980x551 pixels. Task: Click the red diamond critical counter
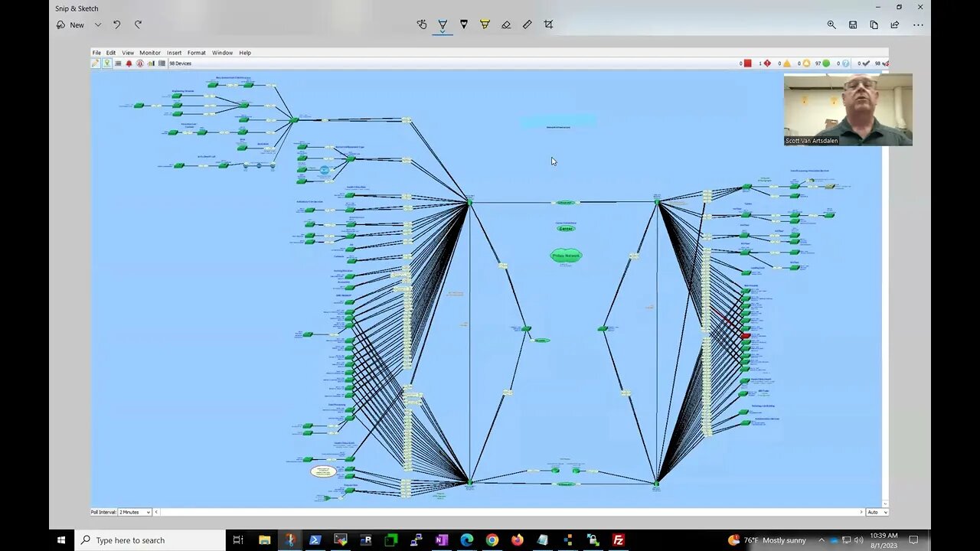tap(766, 64)
